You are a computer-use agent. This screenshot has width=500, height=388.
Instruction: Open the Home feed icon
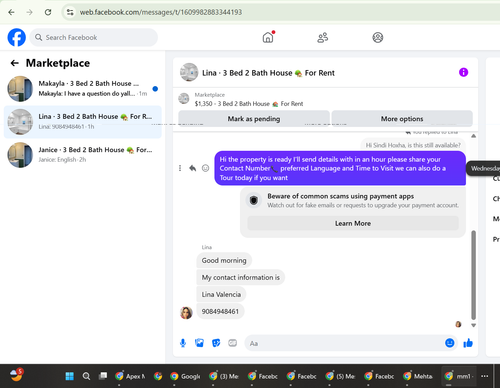pyautogui.click(x=268, y=37)
